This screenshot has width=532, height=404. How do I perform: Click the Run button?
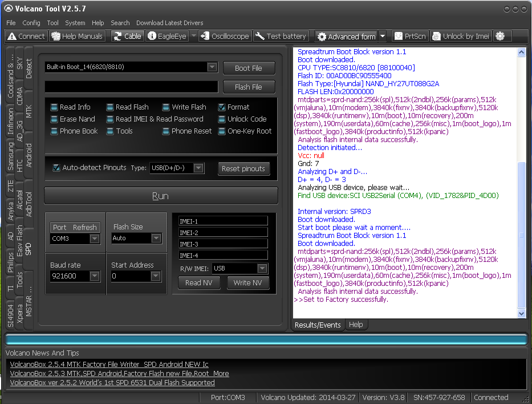coord(160,196)
